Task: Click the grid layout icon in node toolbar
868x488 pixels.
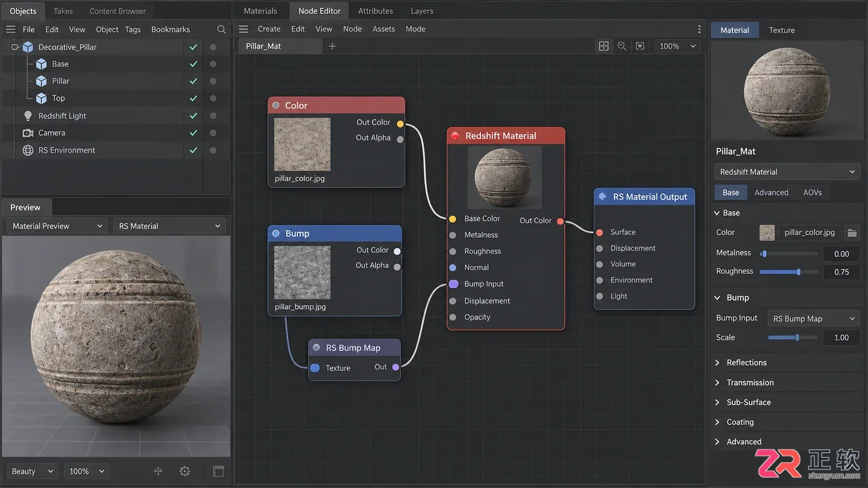Action: click(x=603, y=46)
